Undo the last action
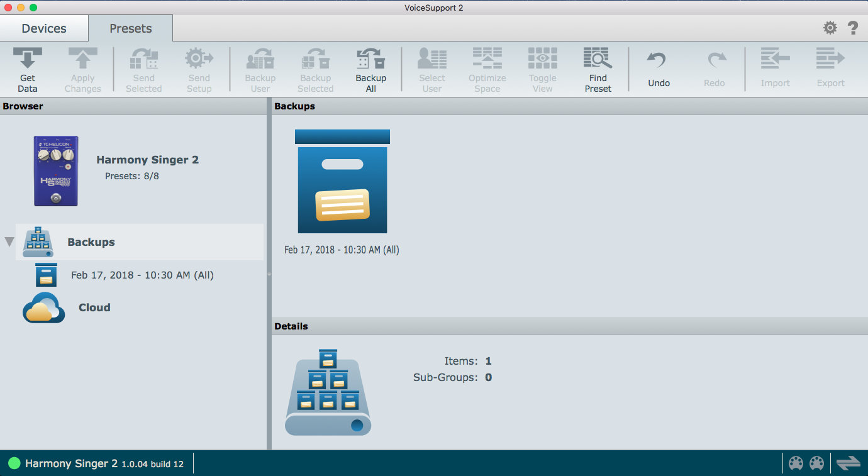 point(659,70)
